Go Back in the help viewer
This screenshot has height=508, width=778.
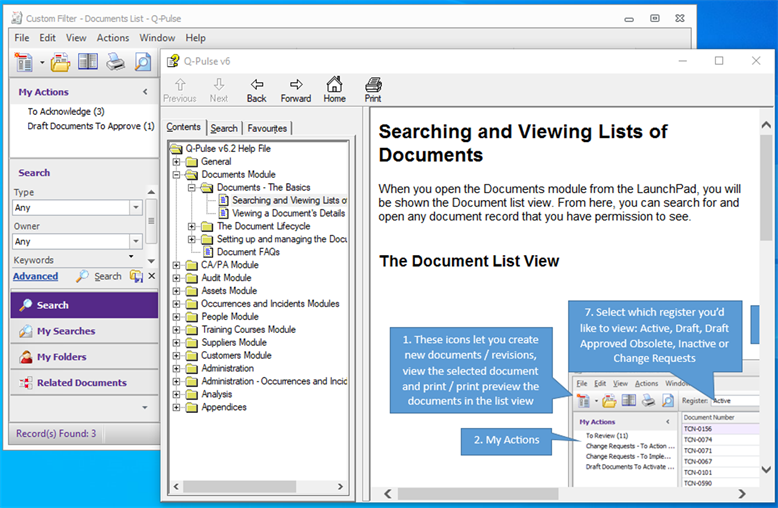(257, 90)
